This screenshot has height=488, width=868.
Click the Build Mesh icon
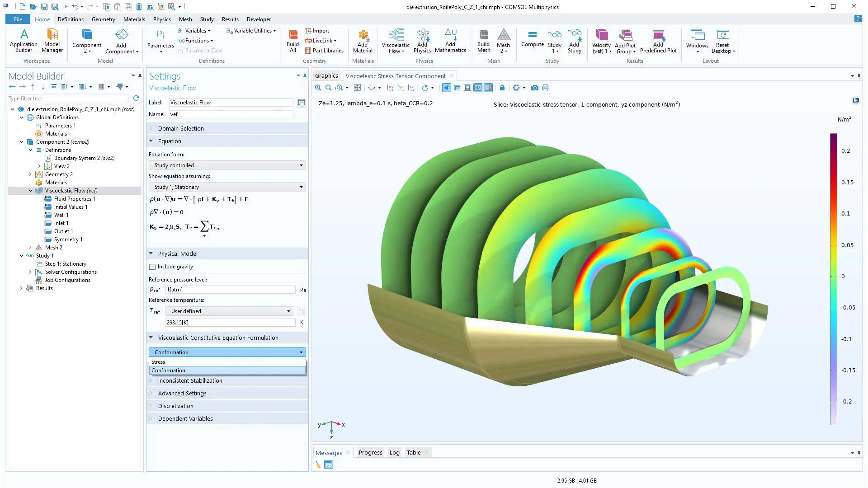[483, 41]
